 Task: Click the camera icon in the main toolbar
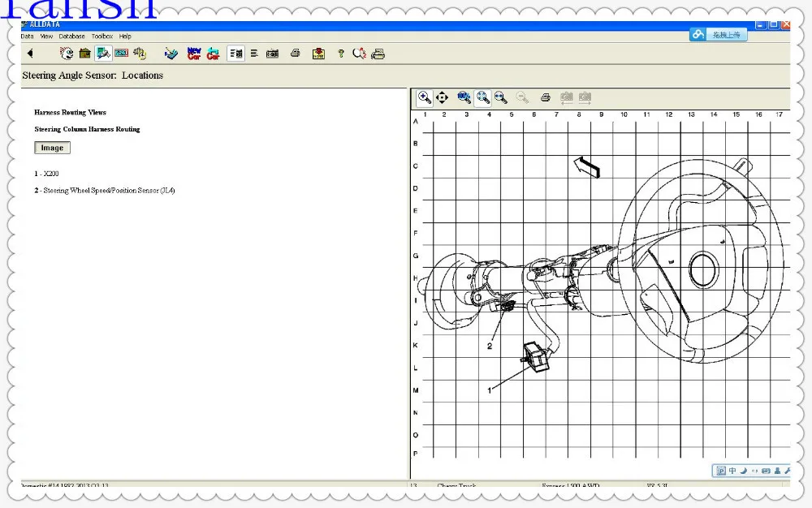(272, 54)
